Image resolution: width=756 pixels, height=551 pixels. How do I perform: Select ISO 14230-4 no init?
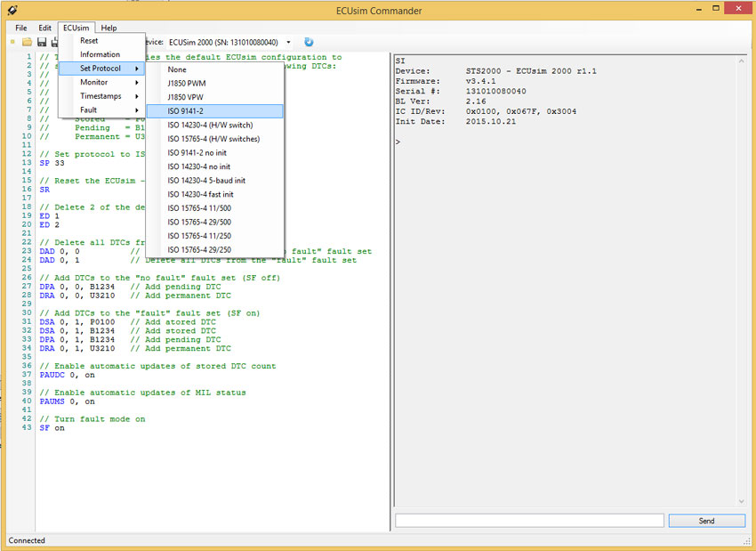(x=214, y=167)
